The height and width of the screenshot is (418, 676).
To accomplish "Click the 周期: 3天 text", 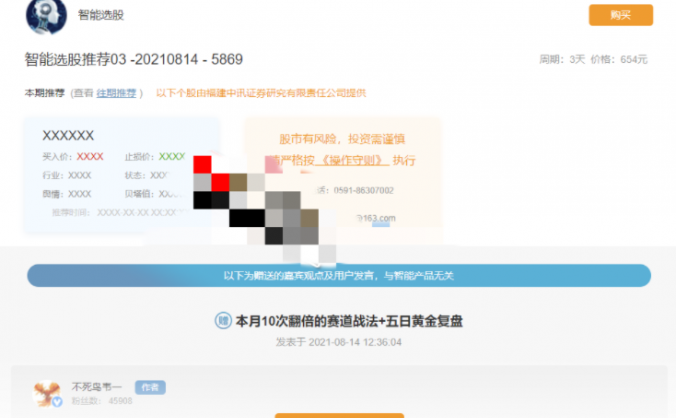I will pyautogui.click(x=562, y=59).
